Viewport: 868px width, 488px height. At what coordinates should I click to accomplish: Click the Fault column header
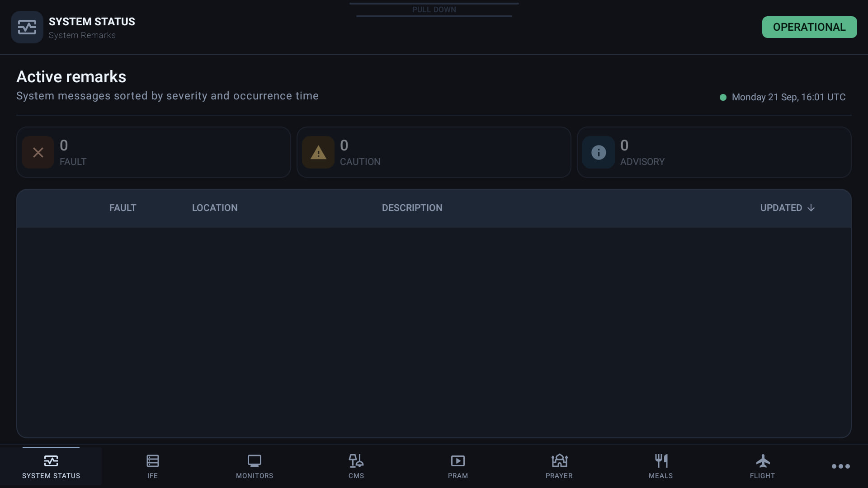click(123, 208)
